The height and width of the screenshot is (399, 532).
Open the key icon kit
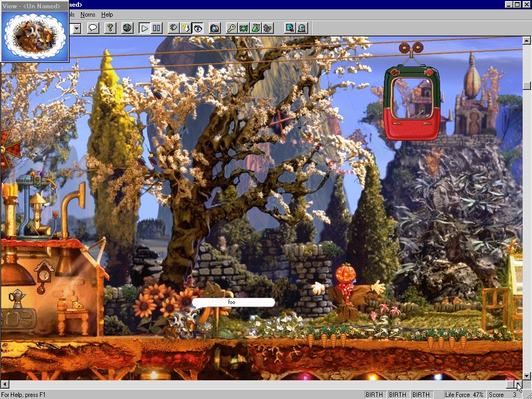232,28
